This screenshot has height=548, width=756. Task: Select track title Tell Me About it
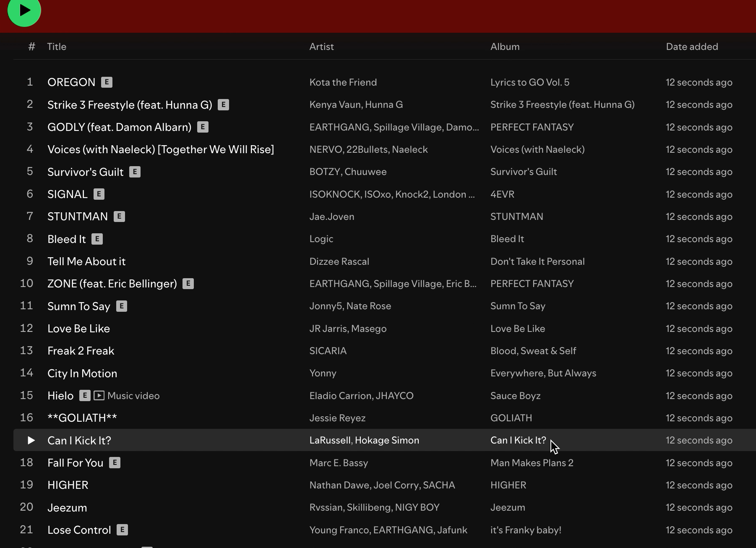pyautogui.click(x=86, y=261)
